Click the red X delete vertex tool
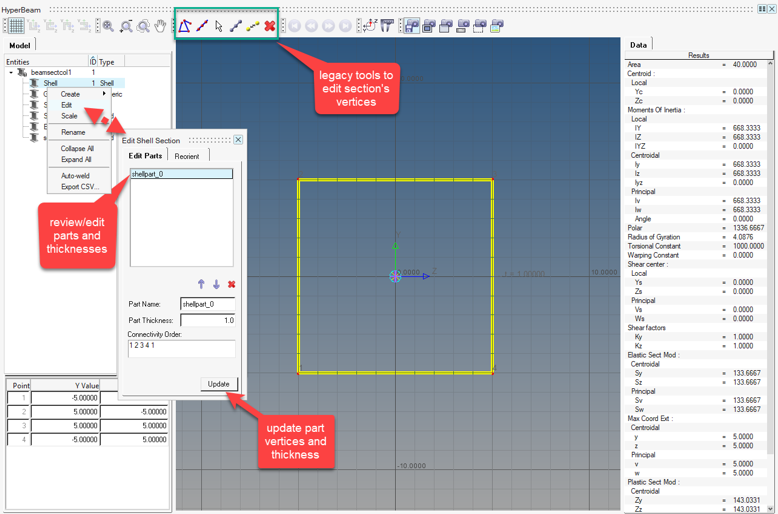Screen dimensions: 778x514 (270, 26)
